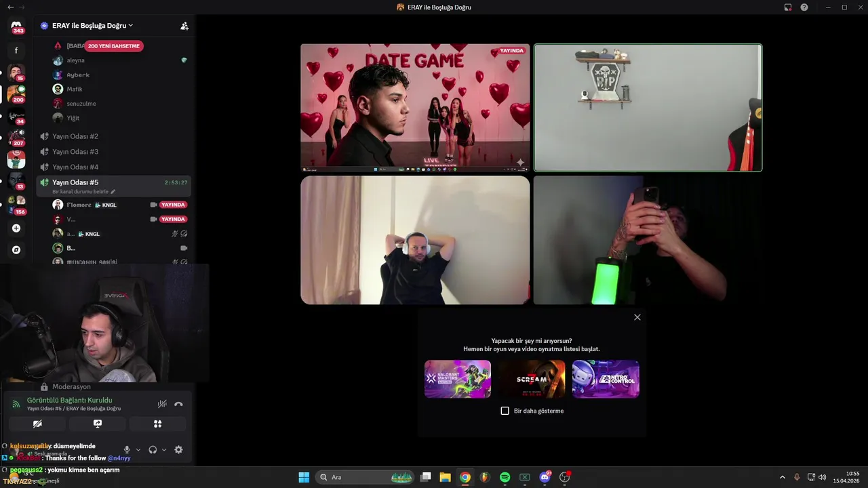Jump to 200 YENİ BAHSETME mentions pill
The height and width of the screenshot is (488, 868).
(114, 46)
